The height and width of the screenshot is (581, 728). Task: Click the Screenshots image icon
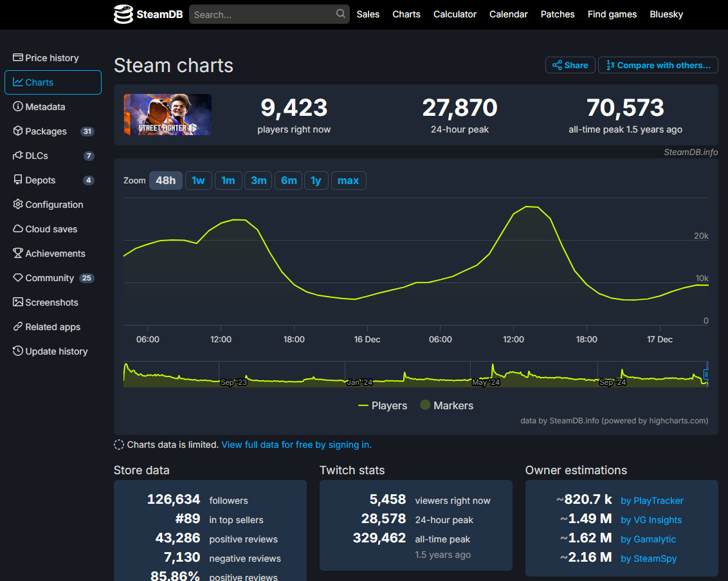coord(17,302)
